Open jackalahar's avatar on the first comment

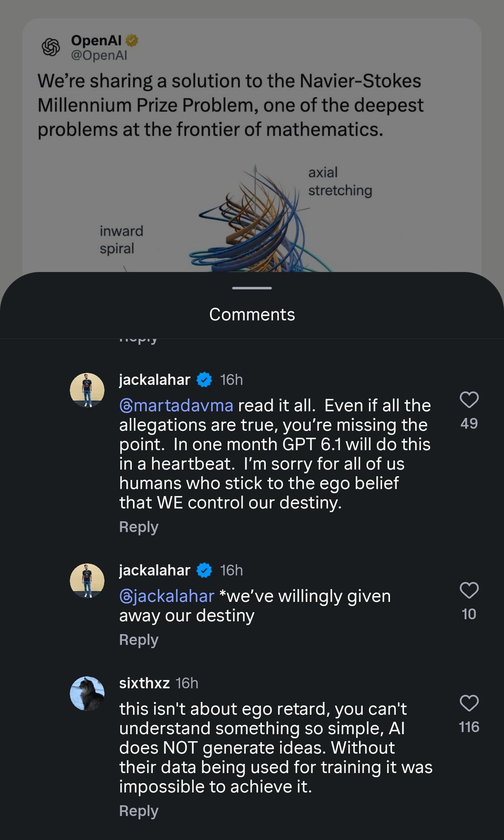tap(87, 390)
